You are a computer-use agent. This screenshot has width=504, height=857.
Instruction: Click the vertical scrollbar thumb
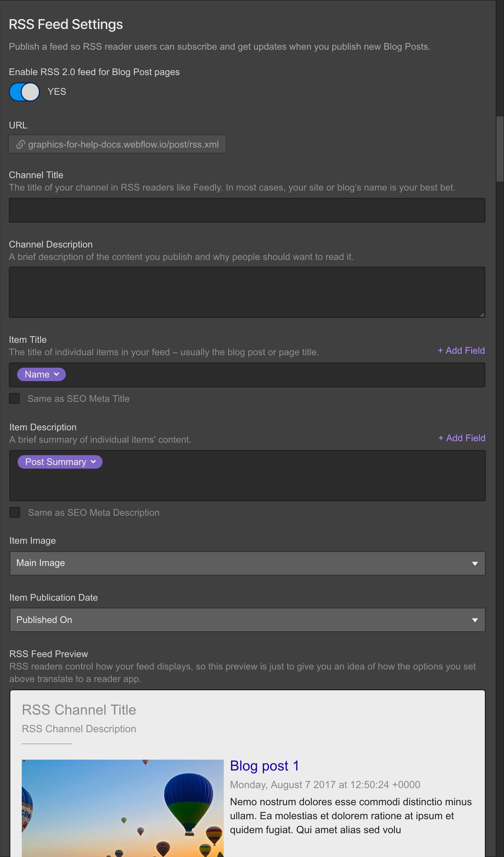499,149
